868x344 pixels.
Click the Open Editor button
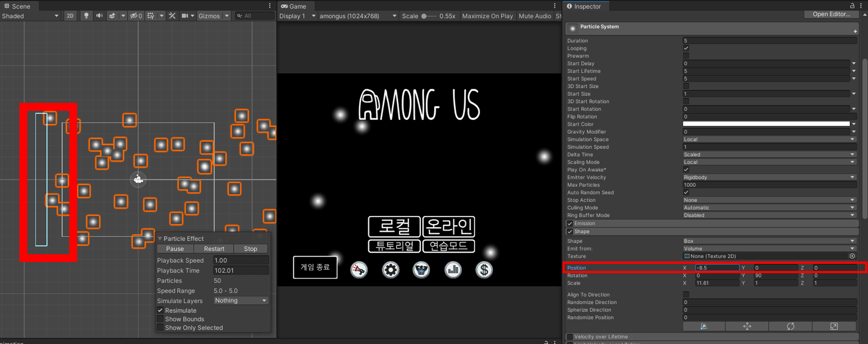[831, 14]
